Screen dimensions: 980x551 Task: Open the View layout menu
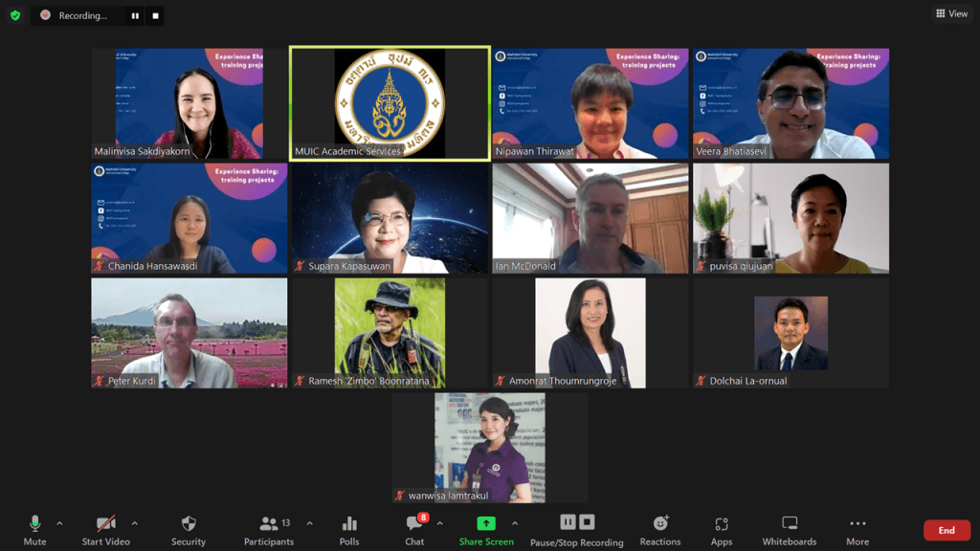pos(951,13)
